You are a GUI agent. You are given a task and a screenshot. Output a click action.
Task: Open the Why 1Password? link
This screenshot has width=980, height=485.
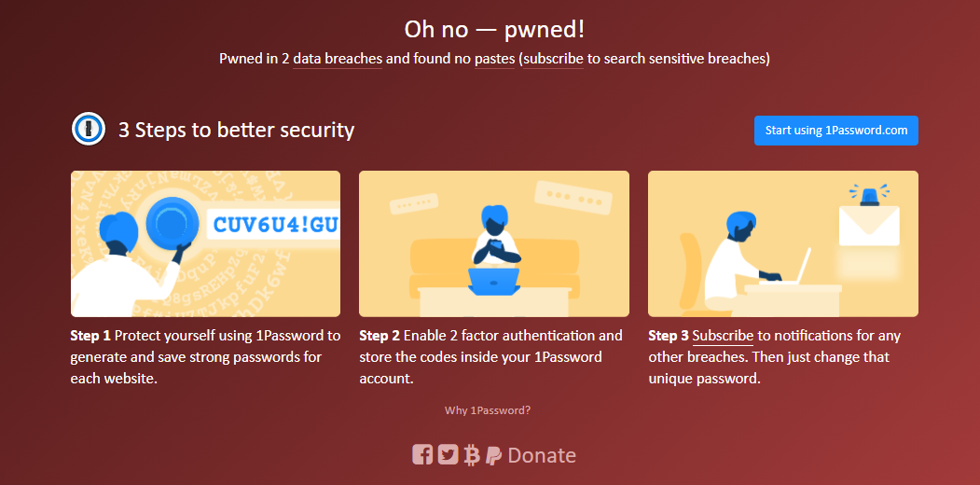[x=488, y=410]
